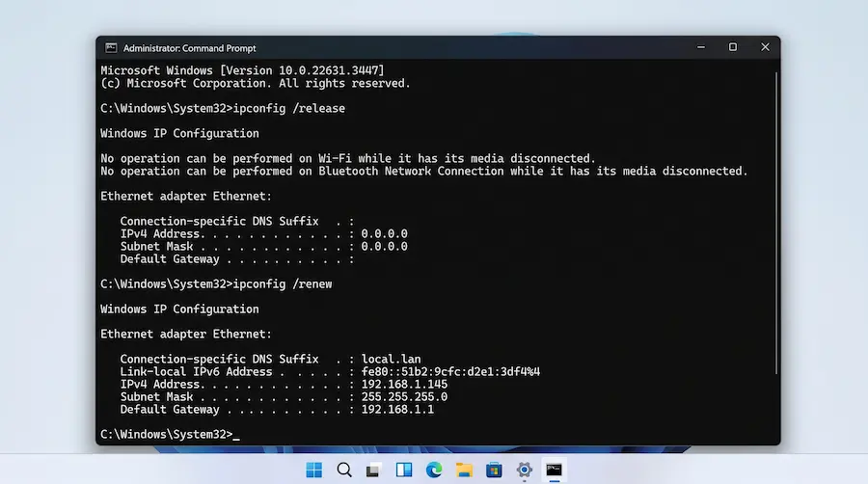Click subnet mask value 255.255.255.0
Viewport: 868px width, 484px height.
click(x=404, y=396)
